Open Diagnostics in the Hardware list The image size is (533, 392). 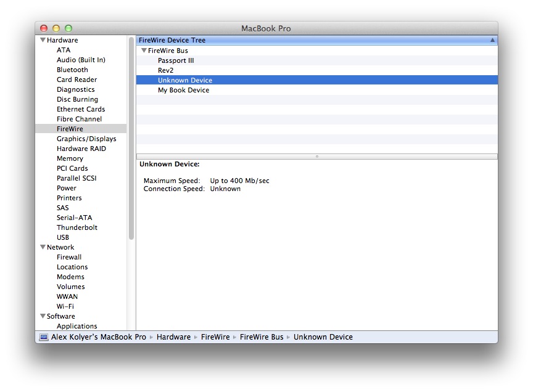coord(76,89)
